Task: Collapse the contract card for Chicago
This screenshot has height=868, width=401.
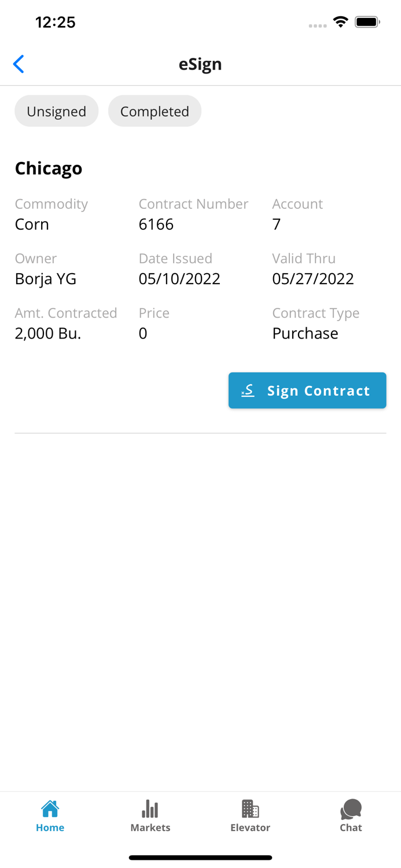Action: click(49, 168)
